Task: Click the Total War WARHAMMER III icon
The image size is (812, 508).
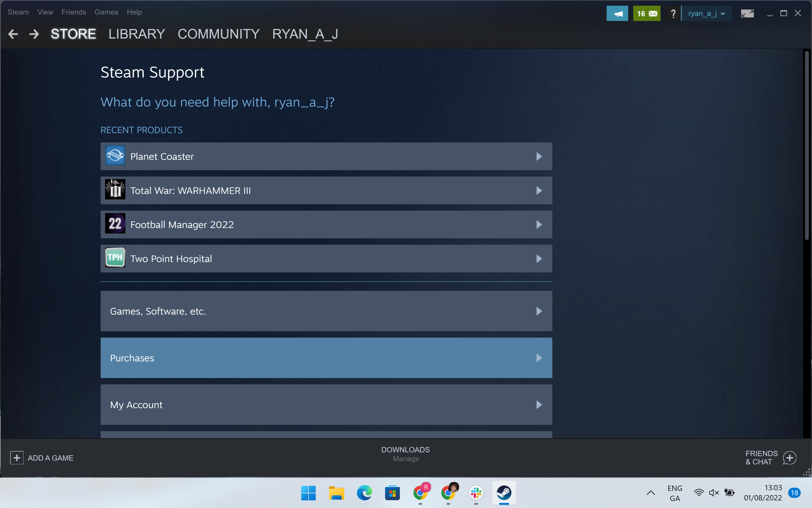Action: point(115,189)
